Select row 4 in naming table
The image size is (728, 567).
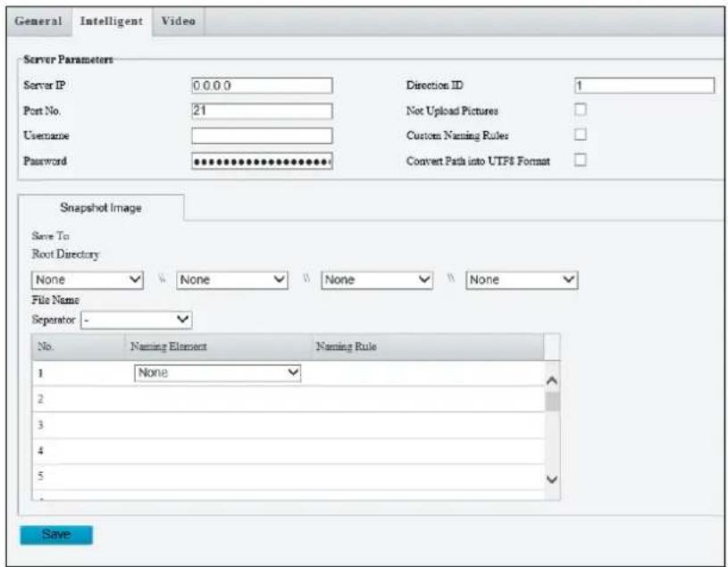tap(289, 451)
